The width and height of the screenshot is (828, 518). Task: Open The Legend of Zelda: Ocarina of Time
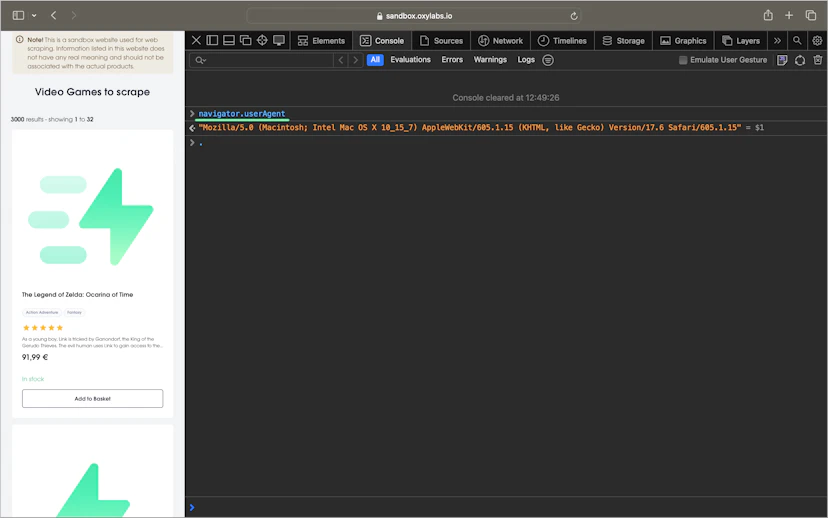point(77,295)
